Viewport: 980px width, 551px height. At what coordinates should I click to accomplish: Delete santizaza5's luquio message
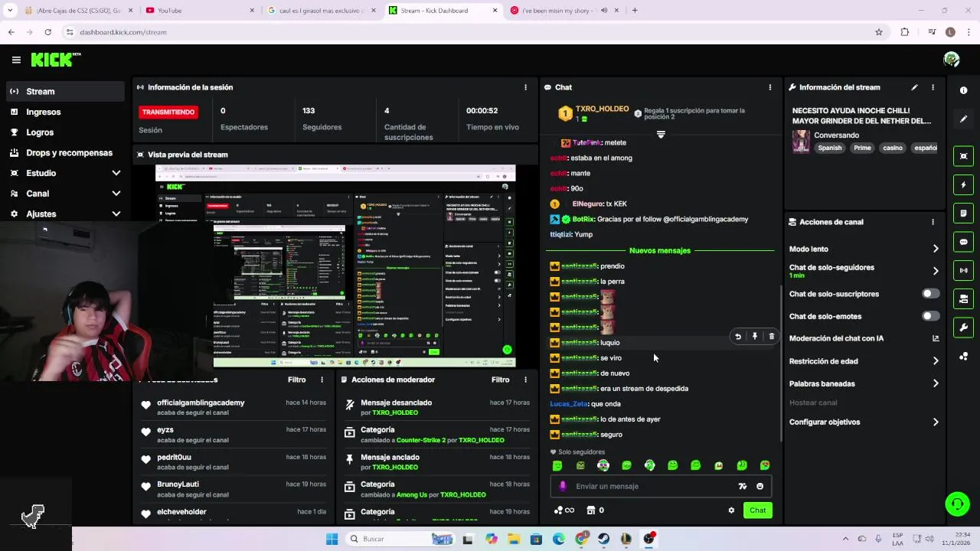point(772,337)
